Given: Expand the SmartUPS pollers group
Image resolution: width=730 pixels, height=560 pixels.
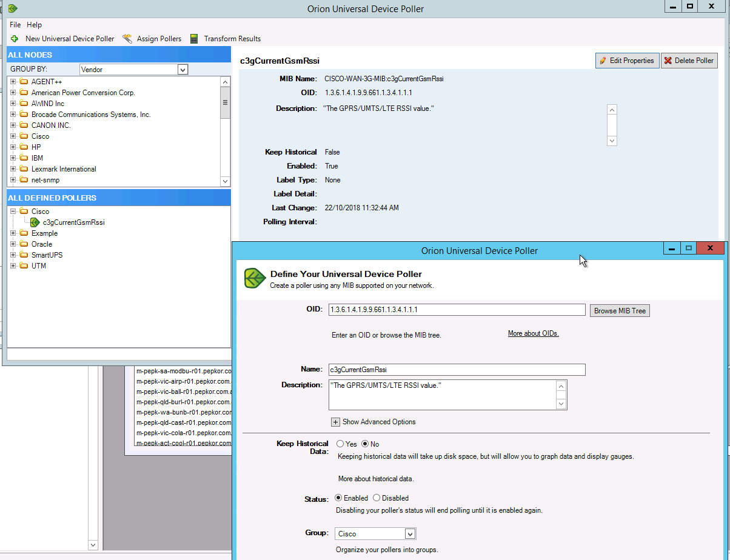Looking at the screenshot, I should (x=13, y=255).
